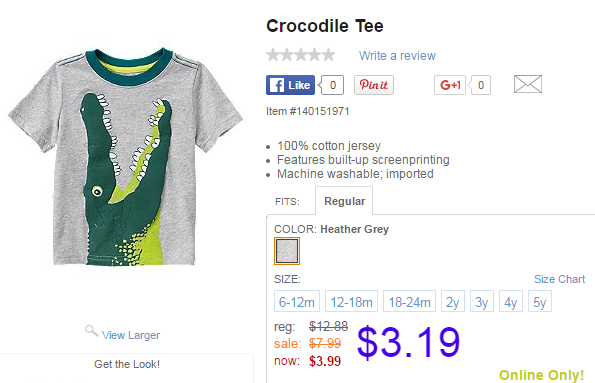Select size 18-24m

(x=409, y=301)
